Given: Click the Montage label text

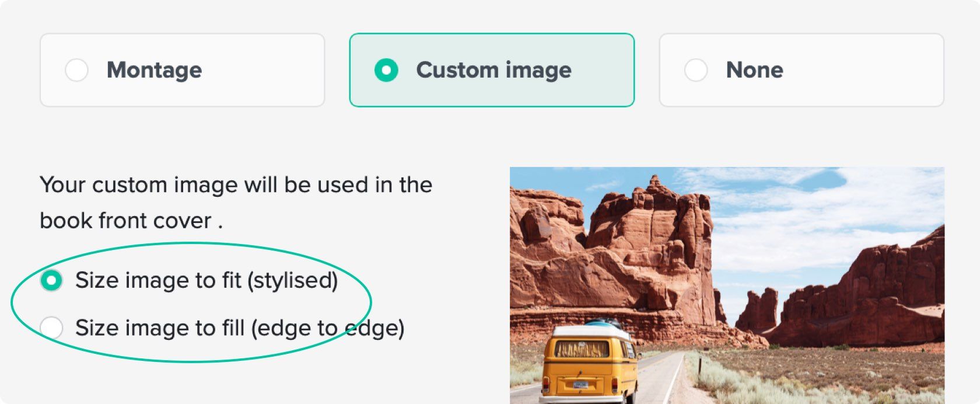Looking at the screenshot, I should coord(153,70).
